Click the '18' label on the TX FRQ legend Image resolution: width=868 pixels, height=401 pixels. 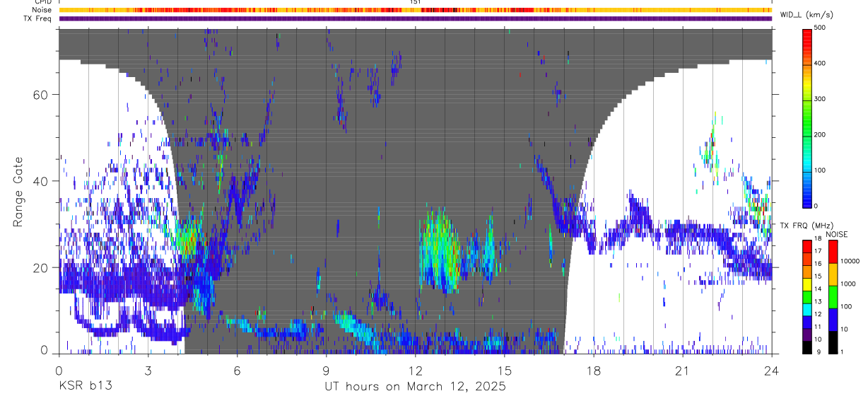[819, 240]
